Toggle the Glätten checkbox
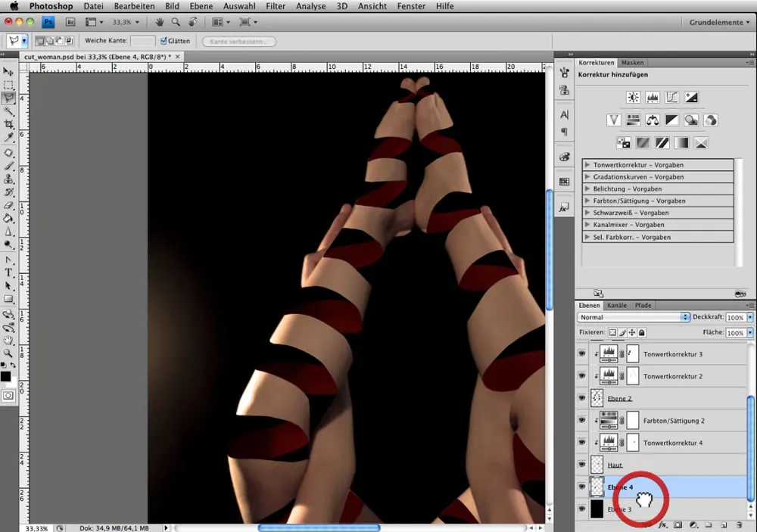757x532 pixels. [x=164, y=41]
